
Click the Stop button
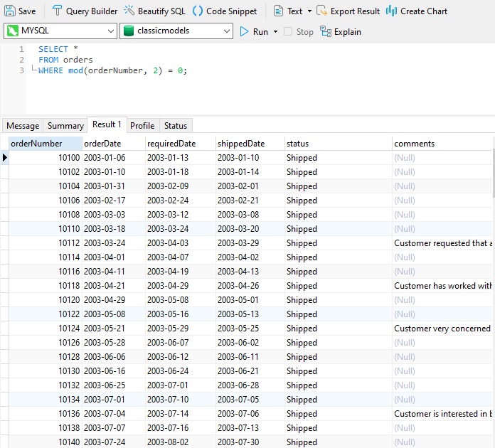click(299, 31)
